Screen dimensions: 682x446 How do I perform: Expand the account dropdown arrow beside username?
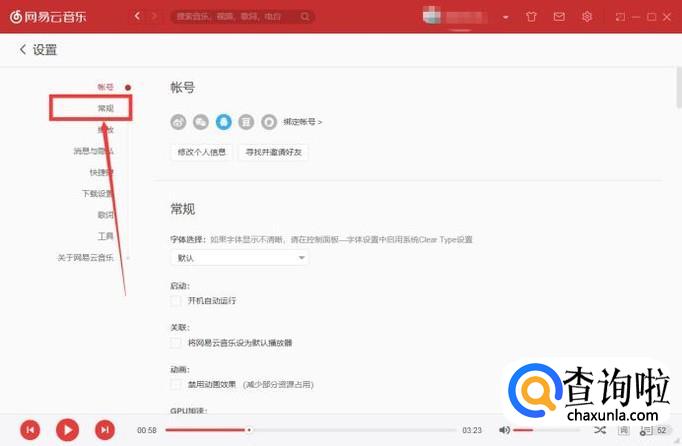coord(505,17)
